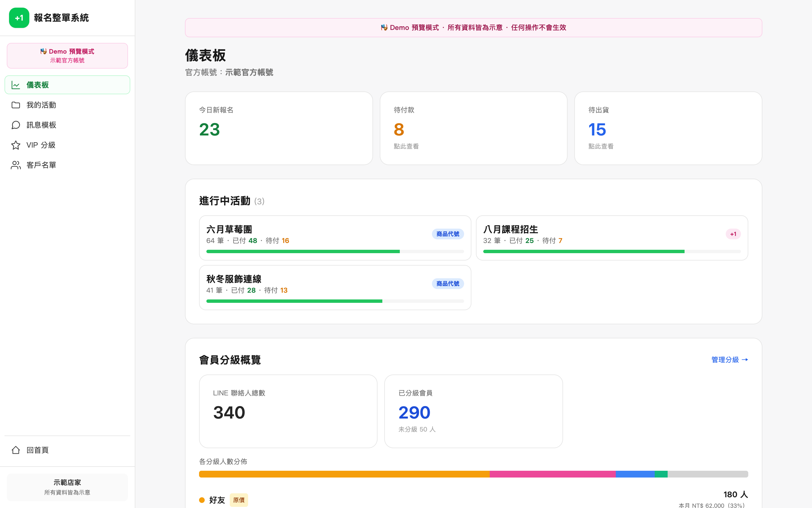
Task: Click the gray segment of distribution bar
Action: tap(708, 474)
